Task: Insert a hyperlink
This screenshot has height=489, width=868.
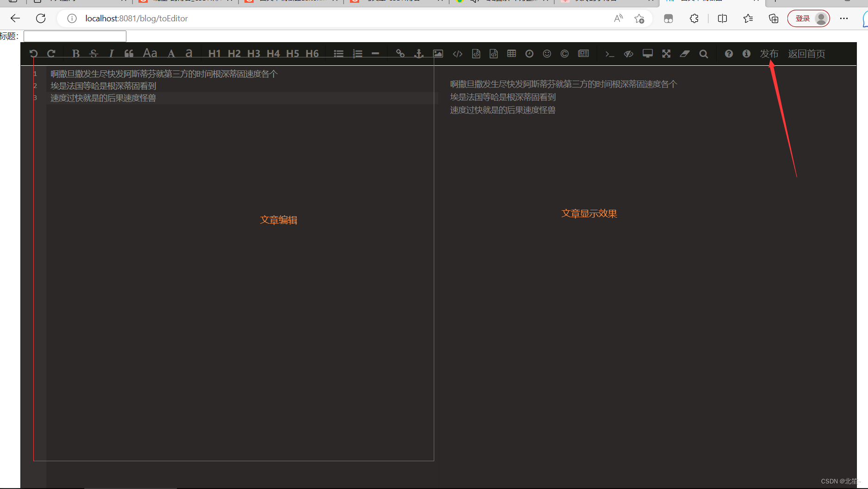Action: click(x=400, y=53)
